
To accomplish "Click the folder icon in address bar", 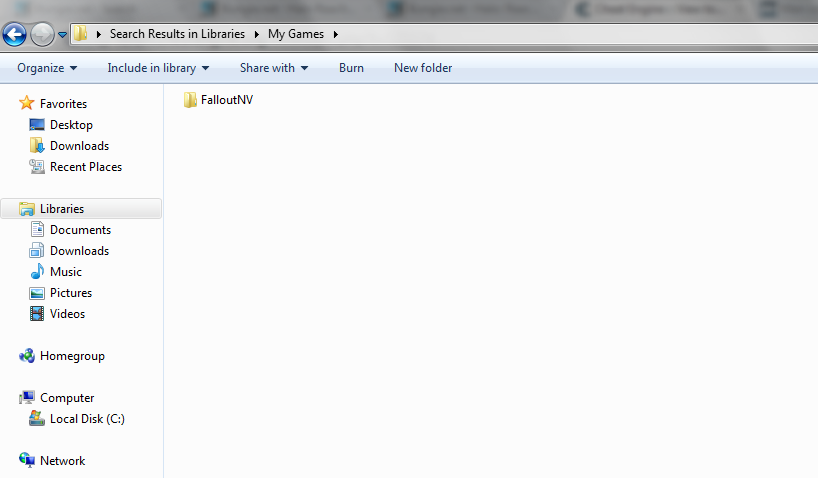I will click(80, 34).
